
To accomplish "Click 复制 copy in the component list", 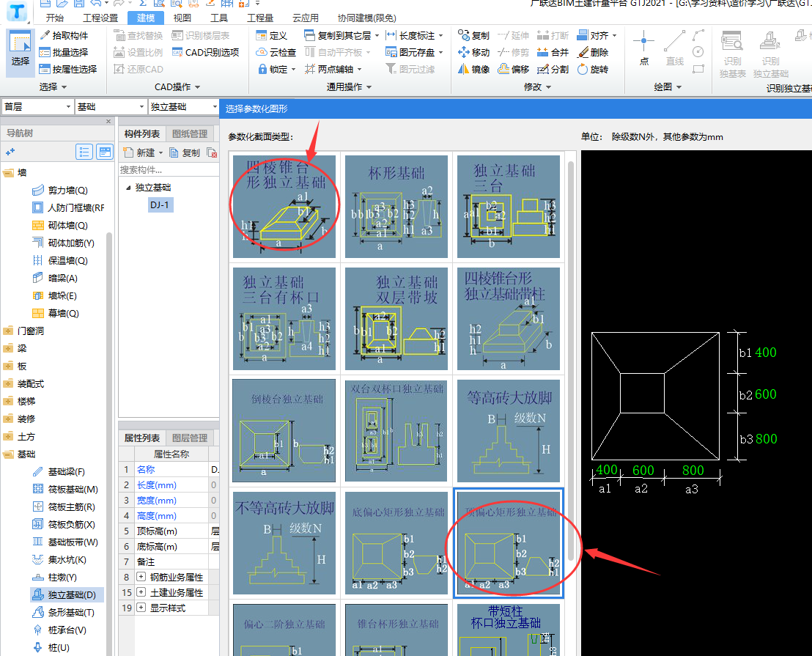I will tap(185, 152).
